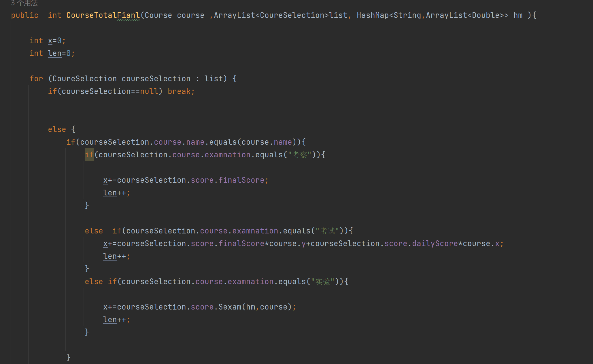Click the HashMap type in method parameters
The image size is (593, 364).
[x=373, y=15]
